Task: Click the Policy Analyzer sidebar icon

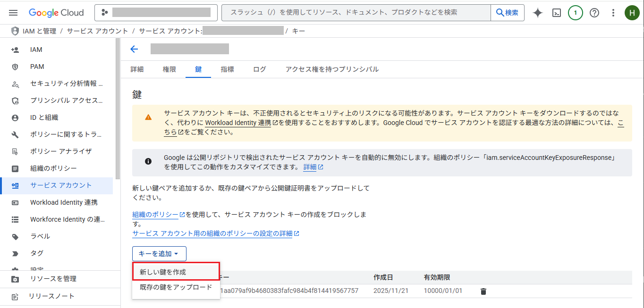Action: point(15,151)
